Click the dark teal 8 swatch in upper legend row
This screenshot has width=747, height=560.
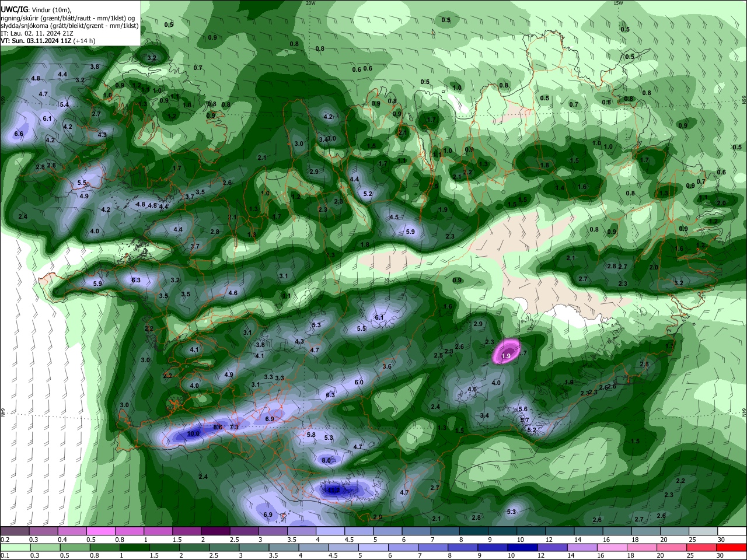pyautogui.click(x=474, y=531)
